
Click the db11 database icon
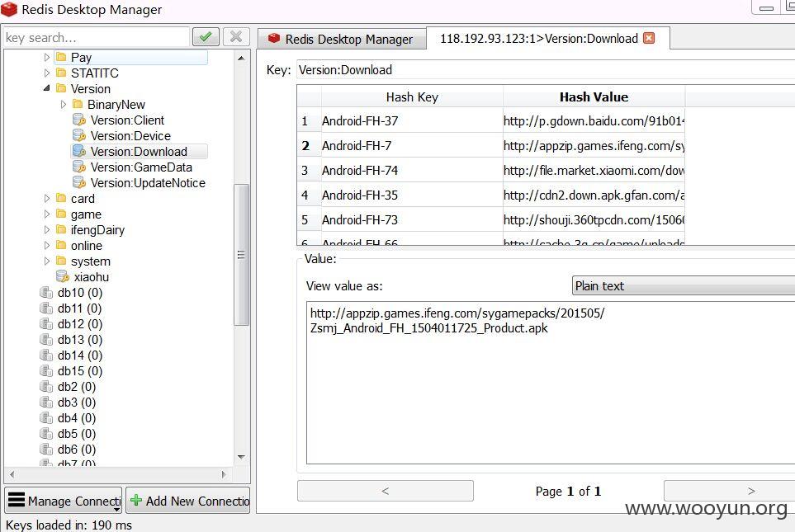(46, 308)
